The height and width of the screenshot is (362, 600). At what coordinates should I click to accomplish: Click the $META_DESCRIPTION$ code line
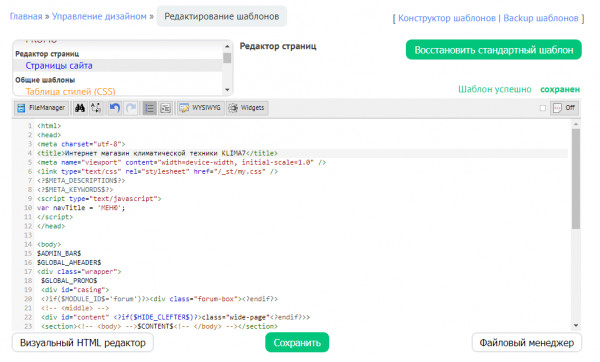coord(81,181)
